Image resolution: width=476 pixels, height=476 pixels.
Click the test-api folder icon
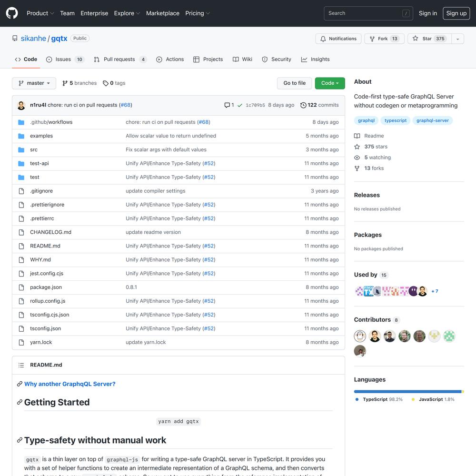click(x=21, y=163)
